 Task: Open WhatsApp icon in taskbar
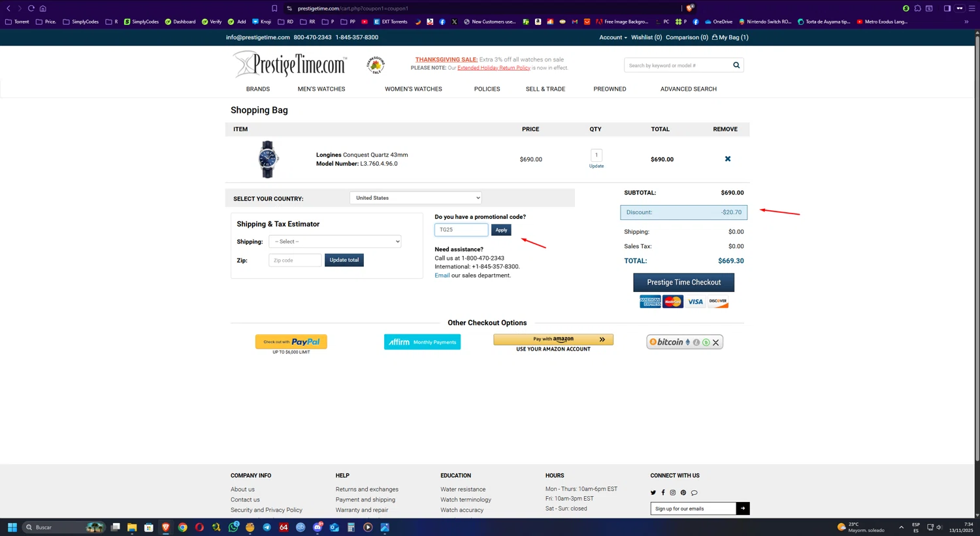tap(233, 528)
